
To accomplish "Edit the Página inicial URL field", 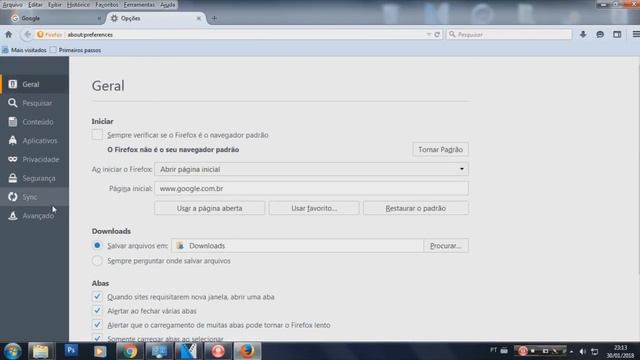I will (311, 189).
